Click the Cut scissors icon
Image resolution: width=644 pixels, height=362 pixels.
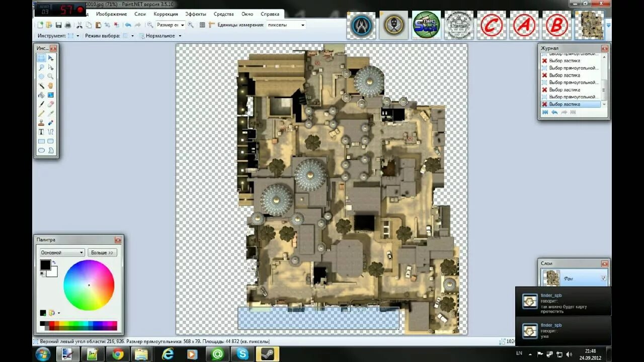(x=79, y=25)
